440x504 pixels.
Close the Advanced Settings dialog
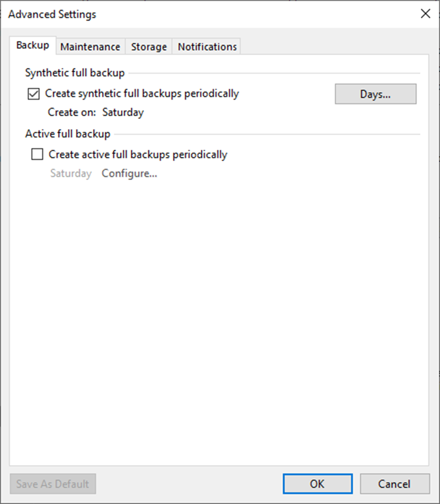pyautogui.click(x=426, y=13)
